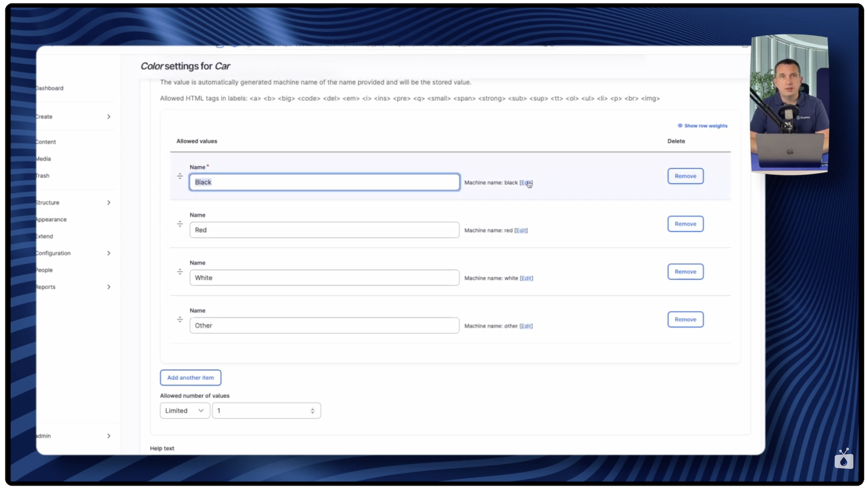
Task: Click the number stepper for allowed values
Action: pyautogui.click(x=312, y=411)
